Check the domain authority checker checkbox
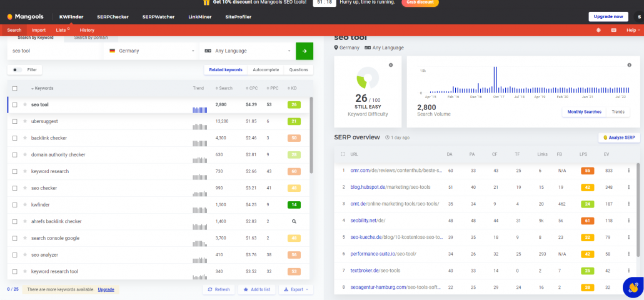The width and height of the screenshot is (644, 300). [15, 155]
